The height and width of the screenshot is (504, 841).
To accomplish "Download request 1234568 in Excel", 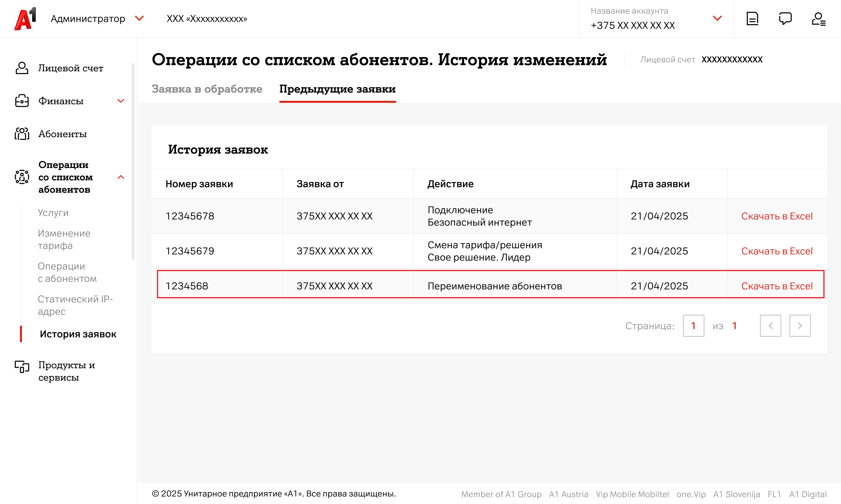I will point(777,286).
